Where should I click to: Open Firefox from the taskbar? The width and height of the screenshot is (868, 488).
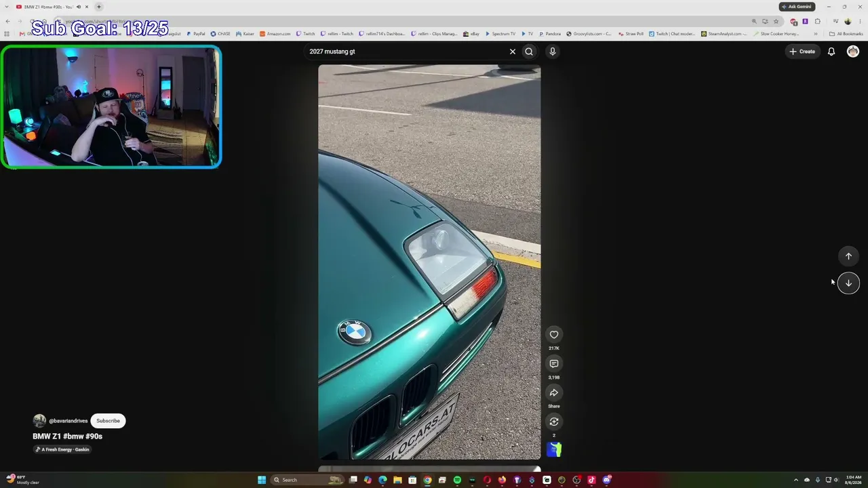pos(502,480)
